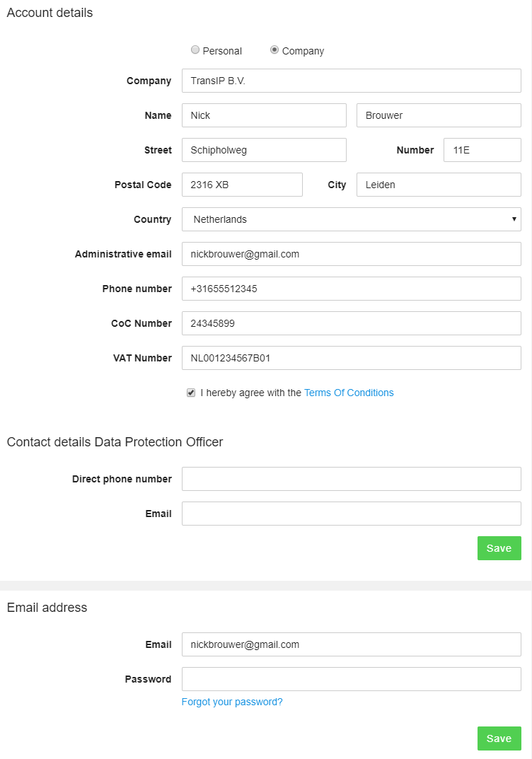This screenshot has width=532, height=759.
Task: Click the Password label
Action: [x=148, y=679]
